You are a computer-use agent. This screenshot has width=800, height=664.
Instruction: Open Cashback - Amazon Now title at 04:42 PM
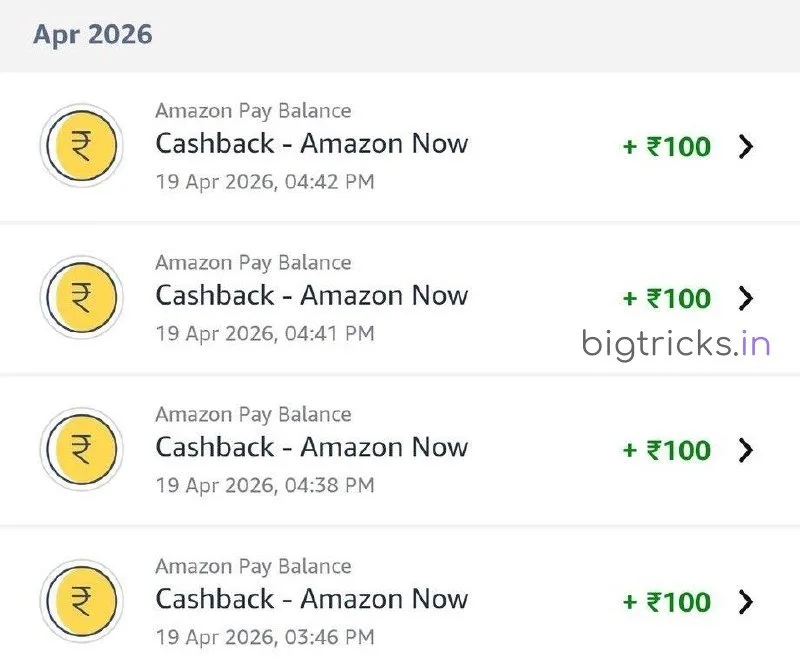(311, 144)
